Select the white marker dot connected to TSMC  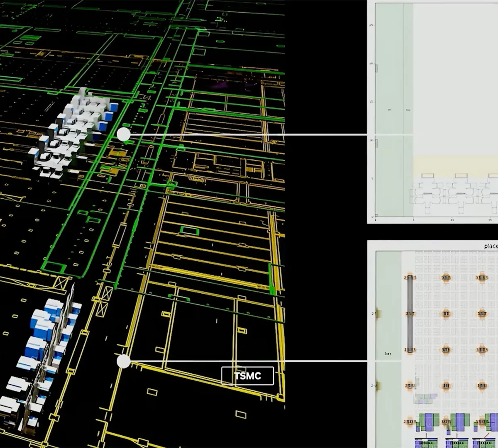[x=123, y=361]
